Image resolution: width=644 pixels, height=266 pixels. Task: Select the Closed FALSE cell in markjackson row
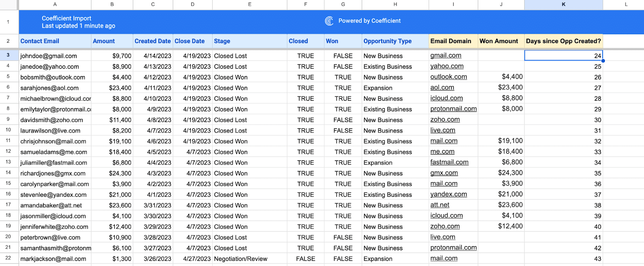pyautogui.click(x=305, y=259)
